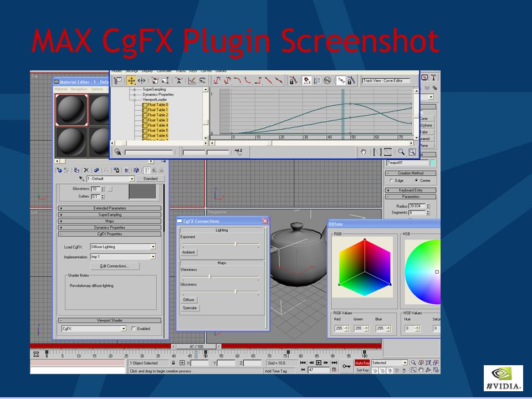Select the Move Keys tool in Curve Editor
532x399 pixels.
pyautogui.click(x=131, y=81)
